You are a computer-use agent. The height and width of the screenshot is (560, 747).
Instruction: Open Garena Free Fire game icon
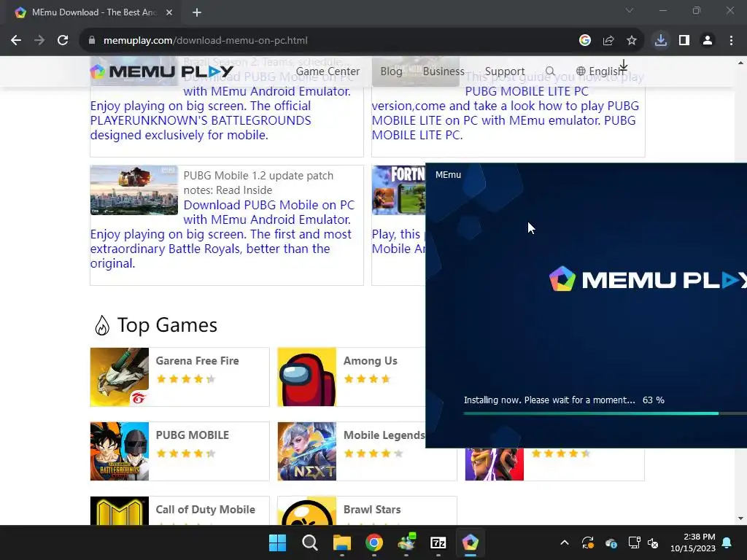point(119,377)
